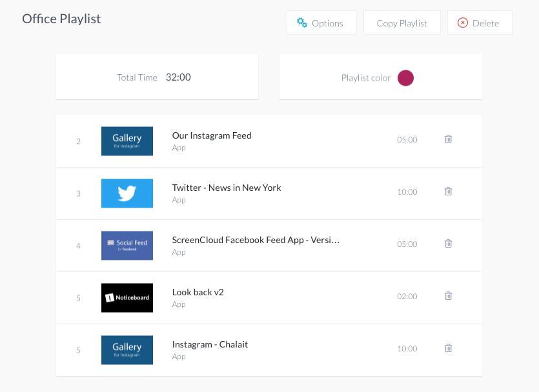Remove Twitter - News in New York with trash icon

coord(448,191)
